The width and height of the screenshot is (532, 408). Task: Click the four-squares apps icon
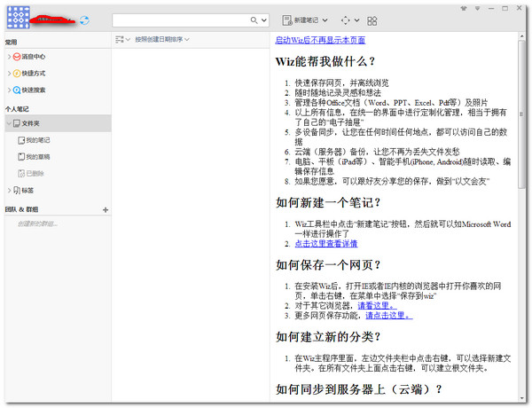(372, 21)
